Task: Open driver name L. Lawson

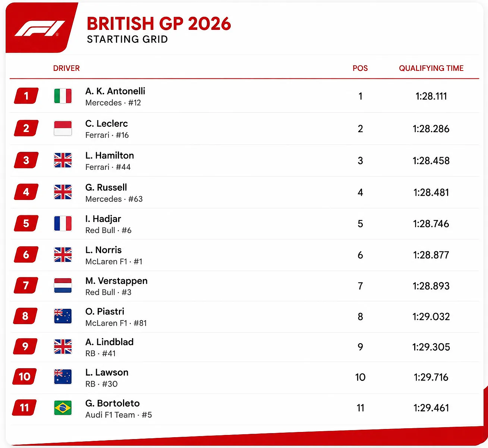Action: tap(107, 372)
